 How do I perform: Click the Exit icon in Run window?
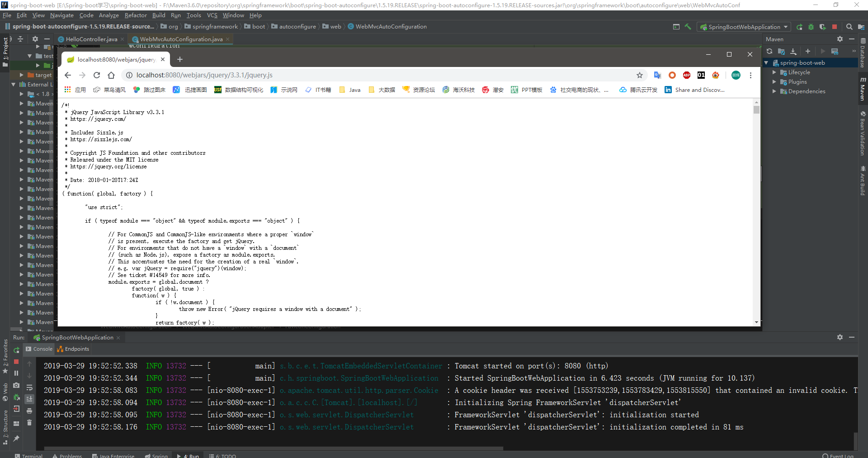(16, 409)
